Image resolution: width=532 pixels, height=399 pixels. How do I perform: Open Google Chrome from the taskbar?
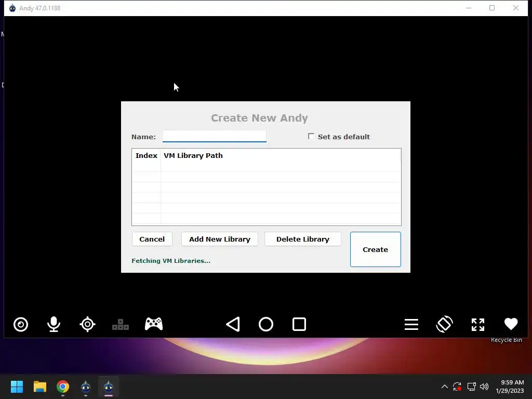click(x=63, y=387)
